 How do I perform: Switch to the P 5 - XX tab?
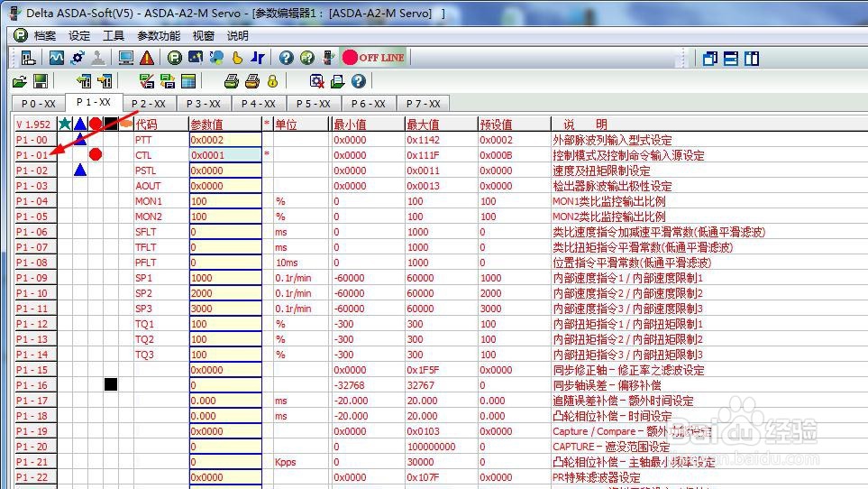click(x=313, y=104)
